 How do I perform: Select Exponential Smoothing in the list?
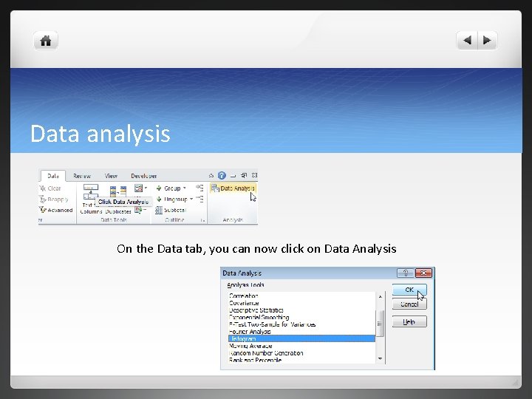301,317
